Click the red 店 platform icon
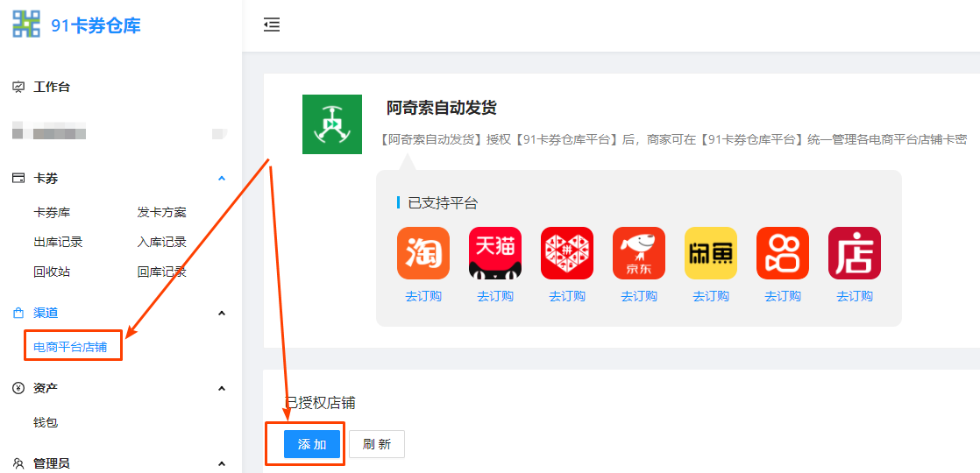This screenshot has height=473, width=980. pyautogui.click(x=855, y=253)
